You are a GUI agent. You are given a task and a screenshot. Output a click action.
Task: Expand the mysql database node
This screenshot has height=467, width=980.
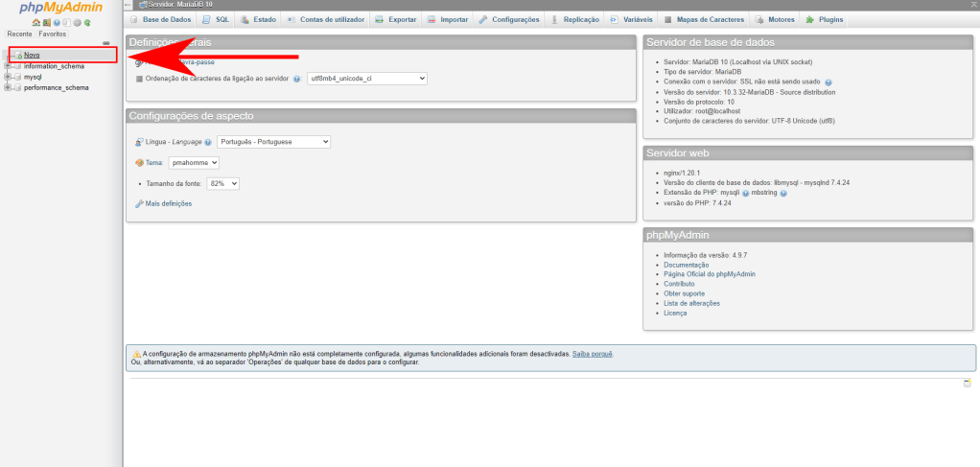tap(8, 77)
